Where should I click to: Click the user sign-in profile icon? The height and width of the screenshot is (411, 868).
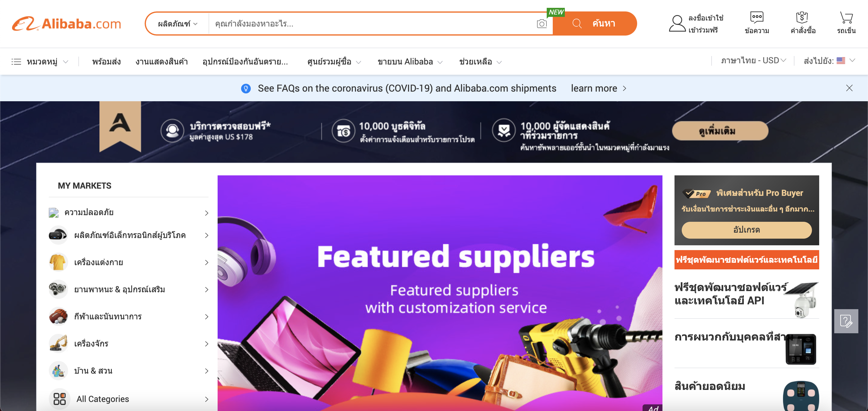click(x=677, y=23)
